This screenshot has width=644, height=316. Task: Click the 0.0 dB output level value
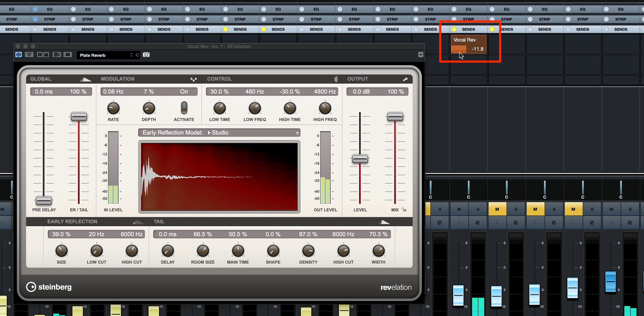361,91
